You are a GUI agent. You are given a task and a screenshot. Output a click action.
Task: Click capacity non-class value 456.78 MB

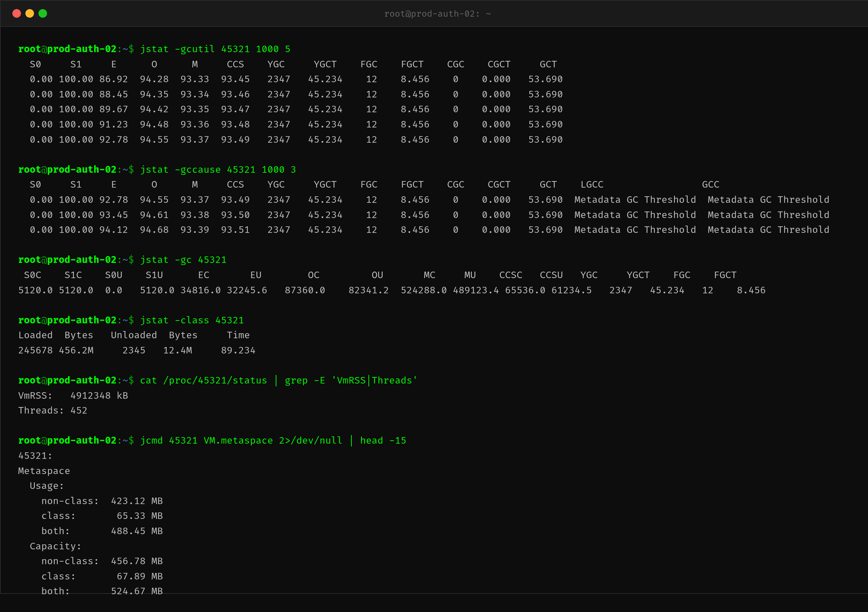(137, 561)
